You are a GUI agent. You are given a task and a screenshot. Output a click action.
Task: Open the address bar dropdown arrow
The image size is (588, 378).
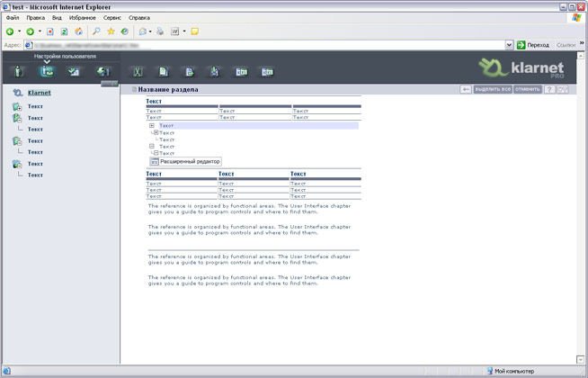pos(510,44)
